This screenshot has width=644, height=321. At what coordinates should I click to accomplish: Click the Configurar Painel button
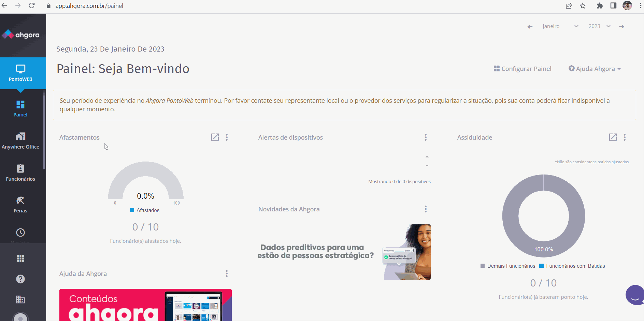click(523, 69)
